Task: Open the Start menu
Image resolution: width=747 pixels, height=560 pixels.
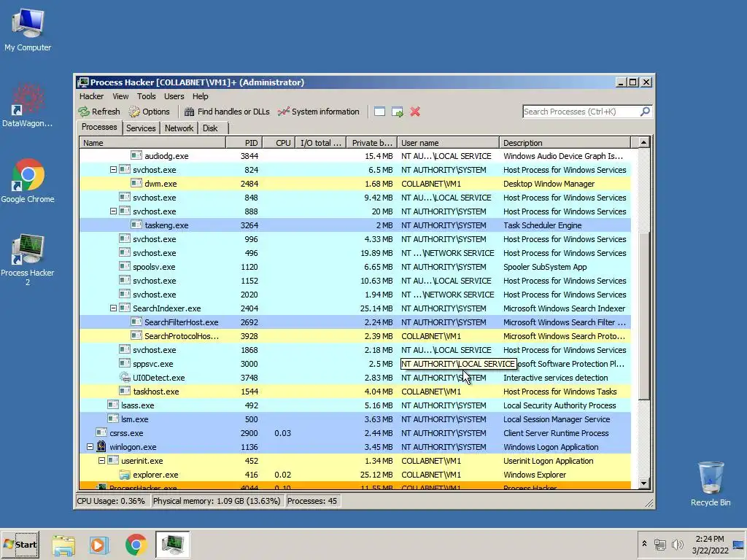Action: point(20,544)
